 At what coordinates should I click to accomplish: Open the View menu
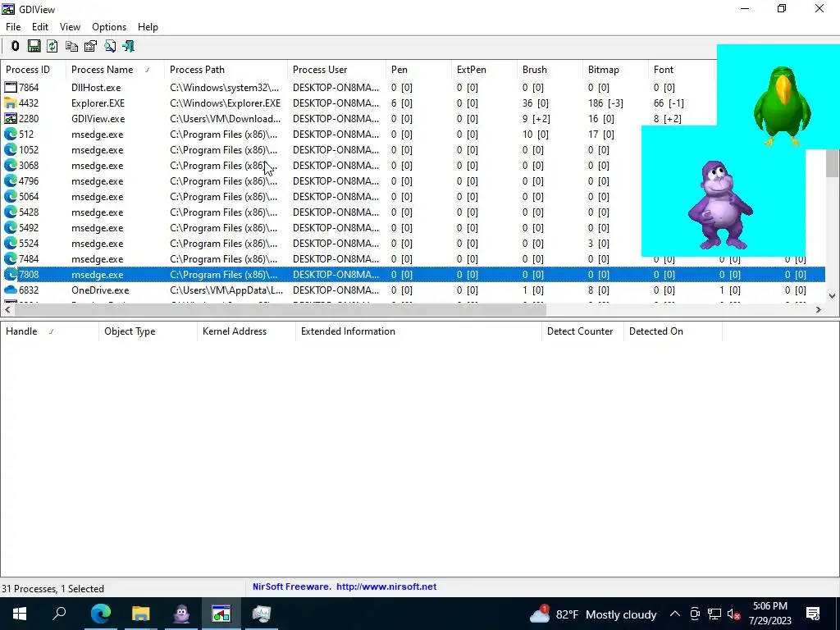(71, 27)
